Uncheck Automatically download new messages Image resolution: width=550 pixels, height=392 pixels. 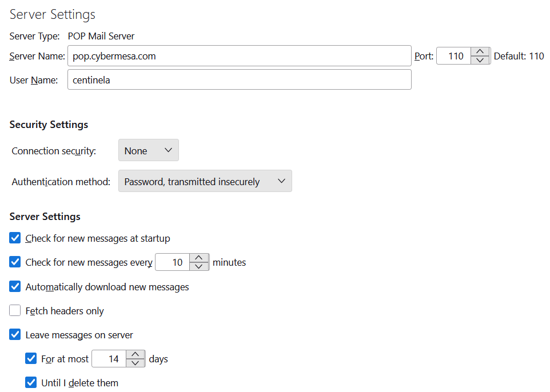pos(15,286)
